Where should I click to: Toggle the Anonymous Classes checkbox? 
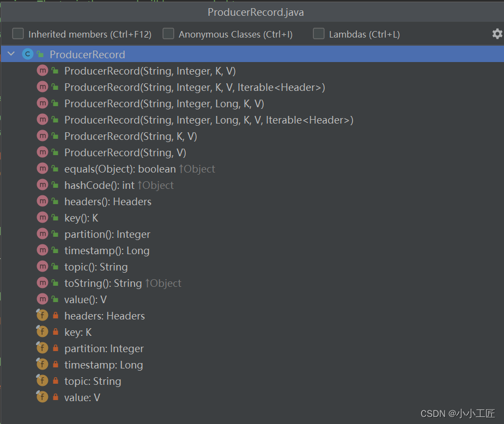pyautogui.click(x=168, y=34)
